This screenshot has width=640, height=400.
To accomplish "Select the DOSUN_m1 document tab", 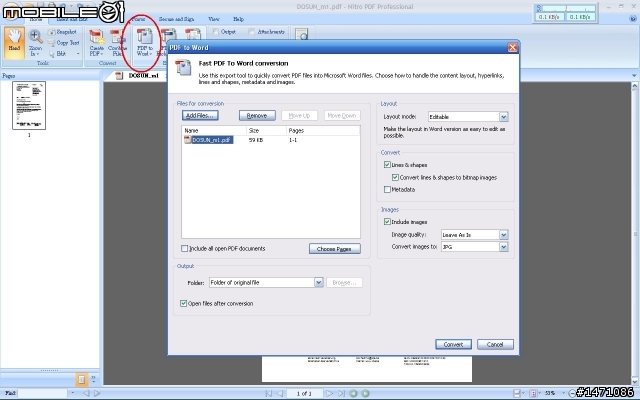I will [143, 76].
